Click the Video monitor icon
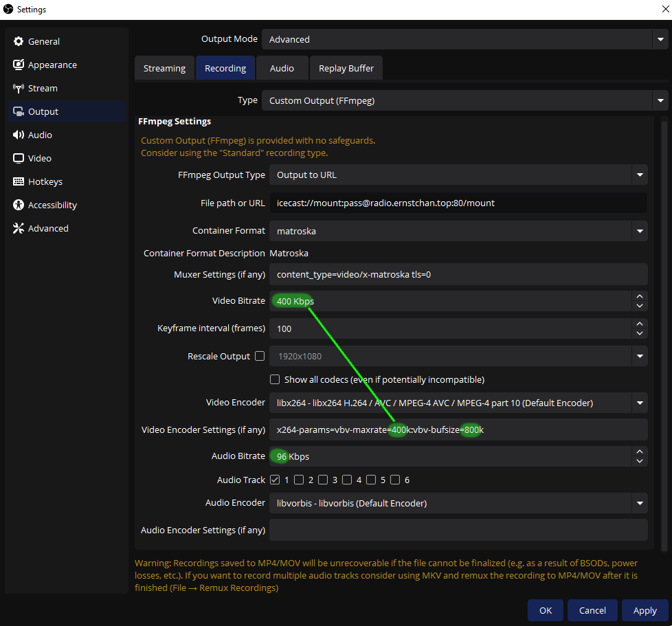 (19, 158)
